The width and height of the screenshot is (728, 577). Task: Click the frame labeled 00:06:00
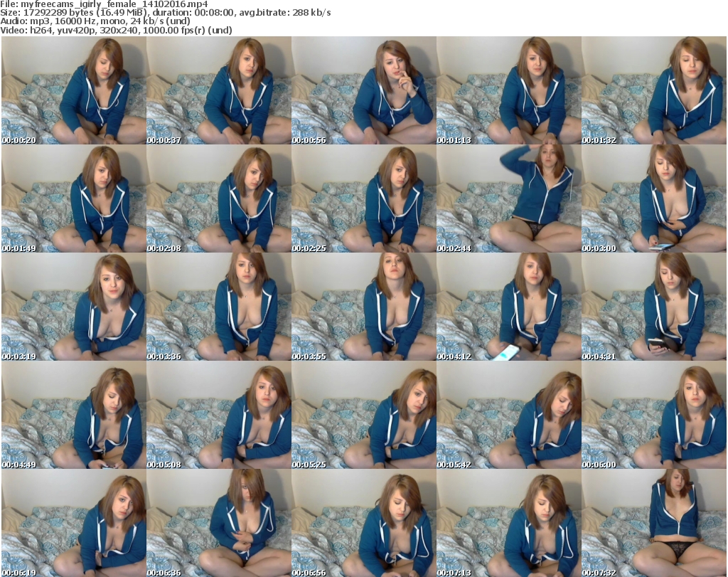coord(654,414)
